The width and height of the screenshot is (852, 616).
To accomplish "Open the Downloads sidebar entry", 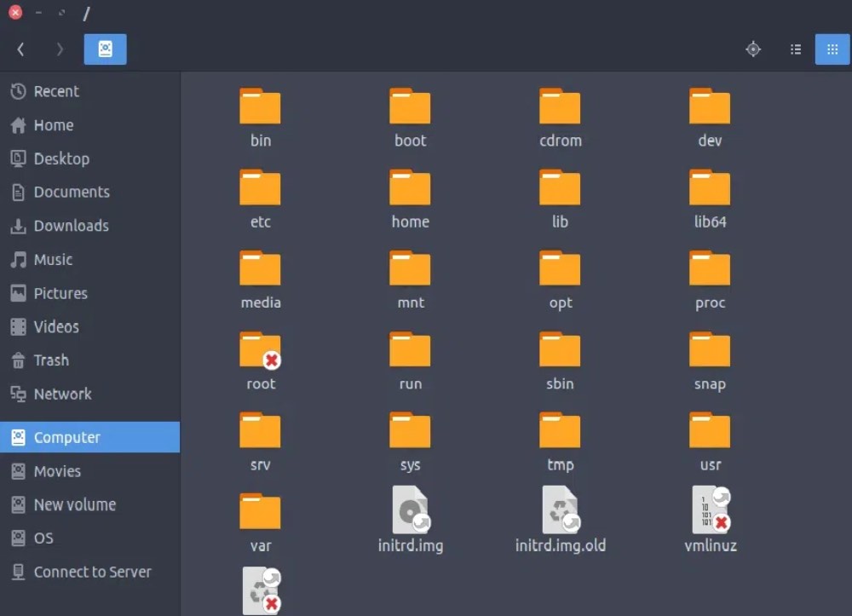I will pyautogui.click(x=71, y=226).
